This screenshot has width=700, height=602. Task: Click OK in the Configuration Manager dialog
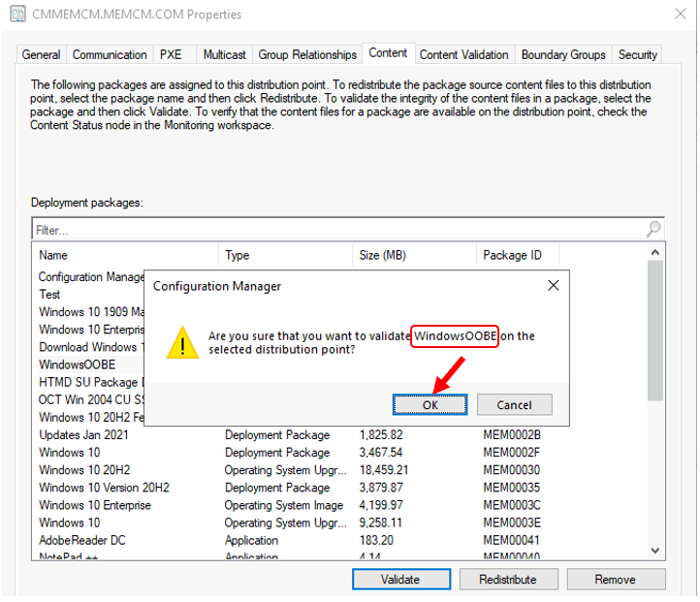[430, 404]
